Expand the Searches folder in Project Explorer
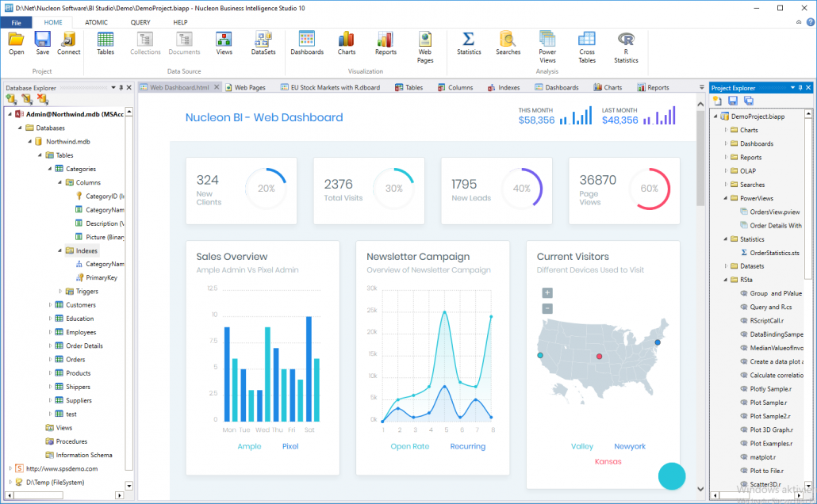This screenshot has height=504, width=817. pos(725,185)
